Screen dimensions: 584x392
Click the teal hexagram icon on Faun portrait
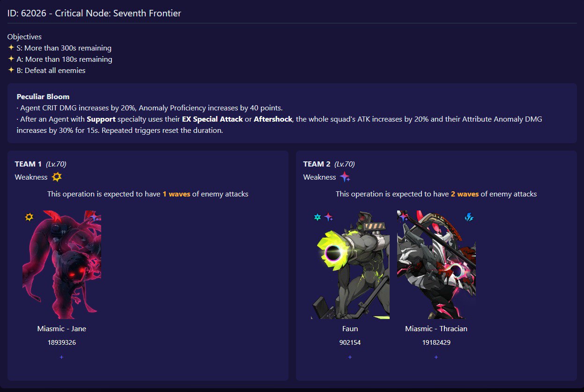coord(318,217)
